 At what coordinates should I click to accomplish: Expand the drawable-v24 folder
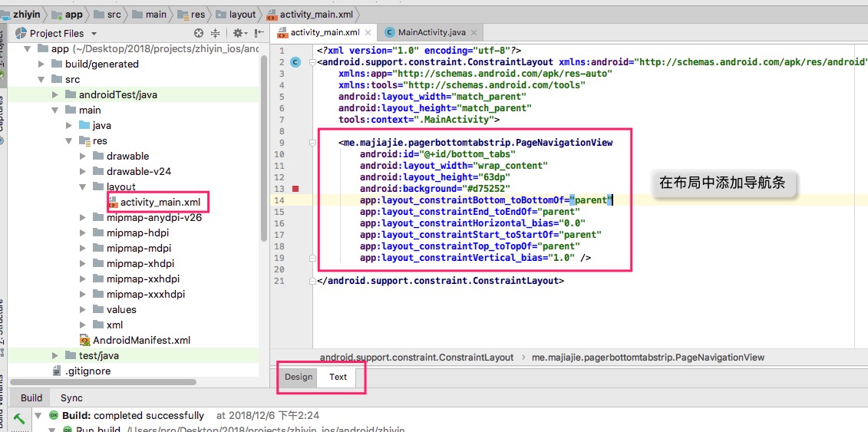tap(82, 171)
